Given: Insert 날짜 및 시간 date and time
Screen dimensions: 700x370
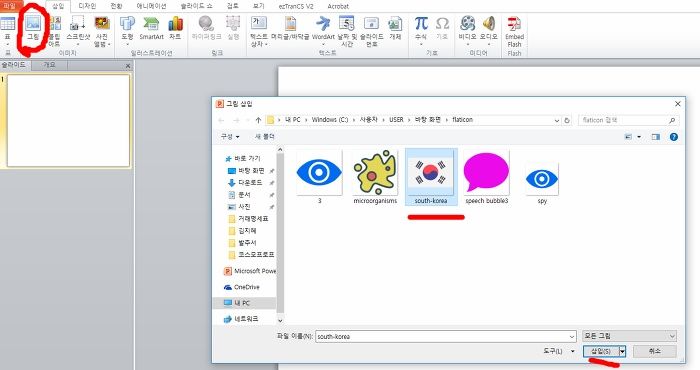Looking at the screenshot, I should tap(347, 31).
